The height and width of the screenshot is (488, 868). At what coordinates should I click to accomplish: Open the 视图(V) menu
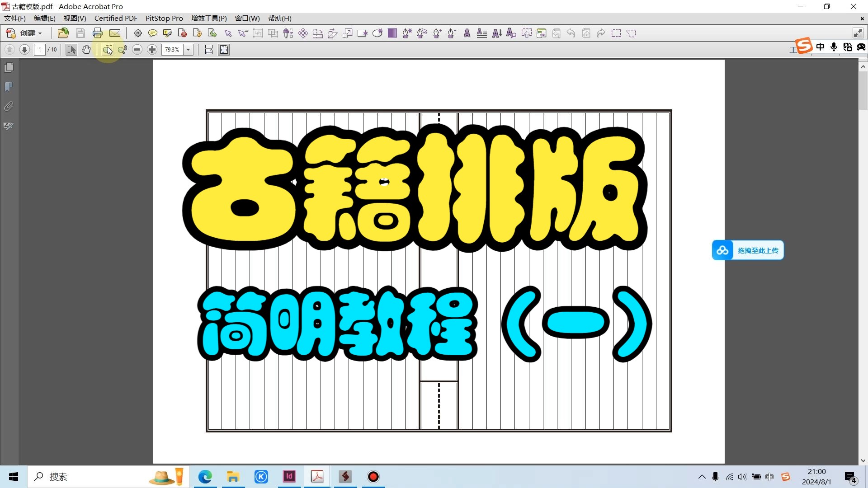(x=75, y=18)
